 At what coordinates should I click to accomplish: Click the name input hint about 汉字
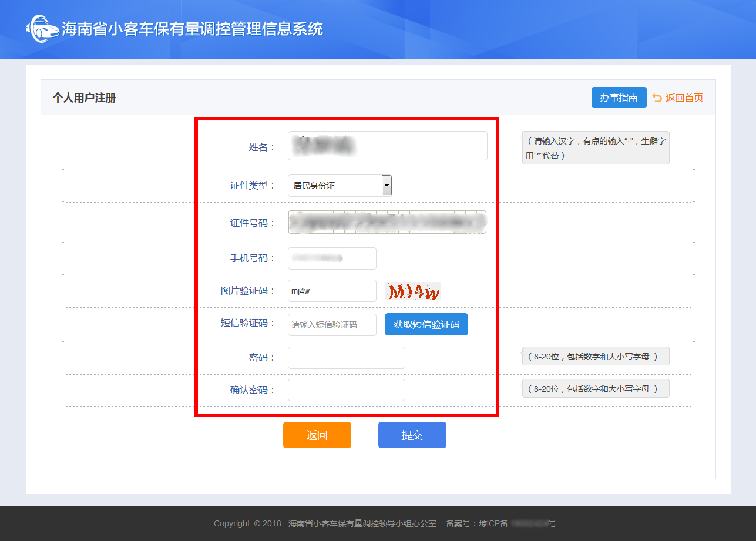pos(595,148)
